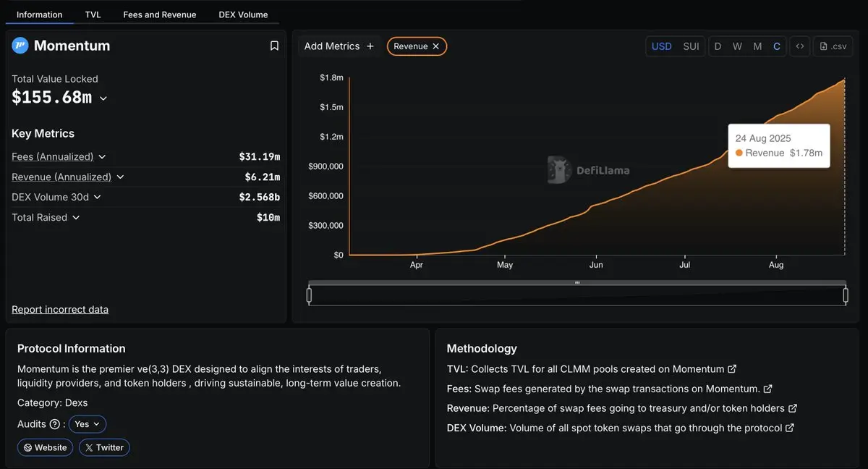This screenshot has width=868, height=469.
Task: Open the DEX Volume tab
Action: tap(243, 14)
